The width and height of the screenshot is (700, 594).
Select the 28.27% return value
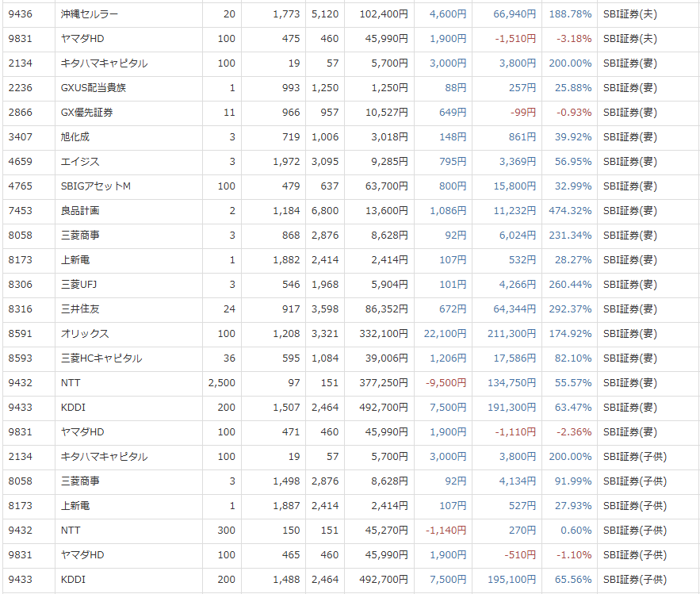(573, 260)
